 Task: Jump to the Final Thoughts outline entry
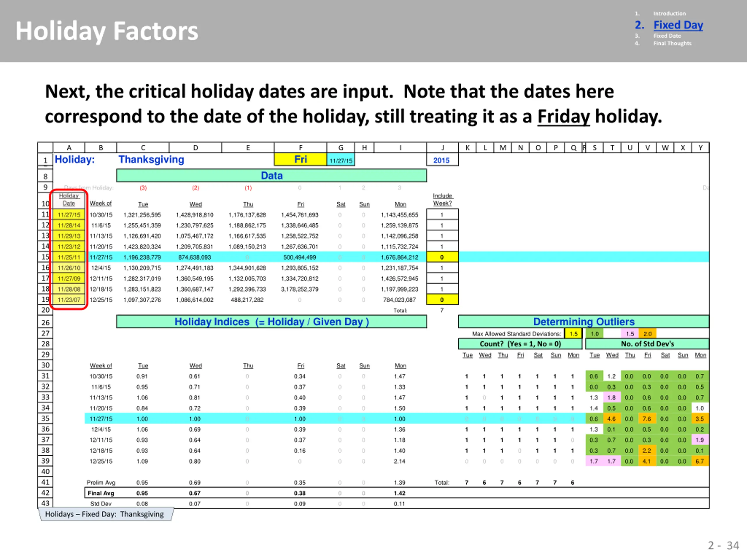[x=672, y=43]
